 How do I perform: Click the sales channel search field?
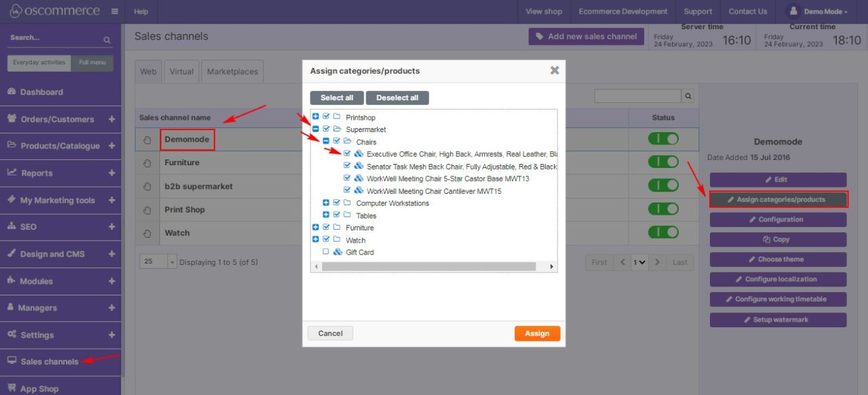(638, 97)
